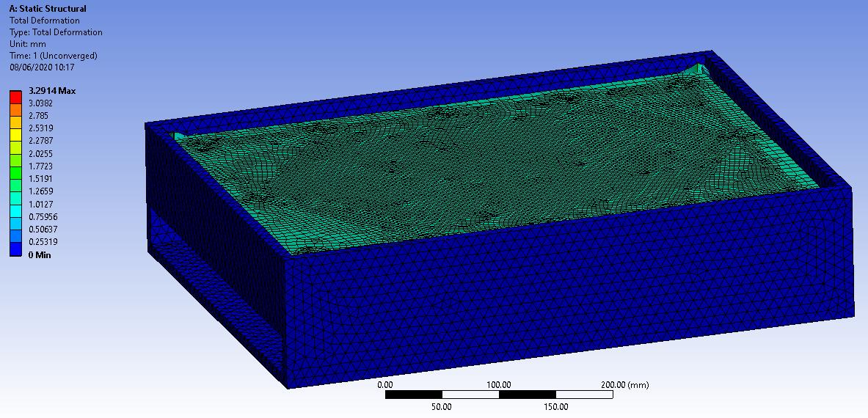Select the '2.0255' legend value
The width and height of the screenshot is (868, 418).
pos(40,154)
